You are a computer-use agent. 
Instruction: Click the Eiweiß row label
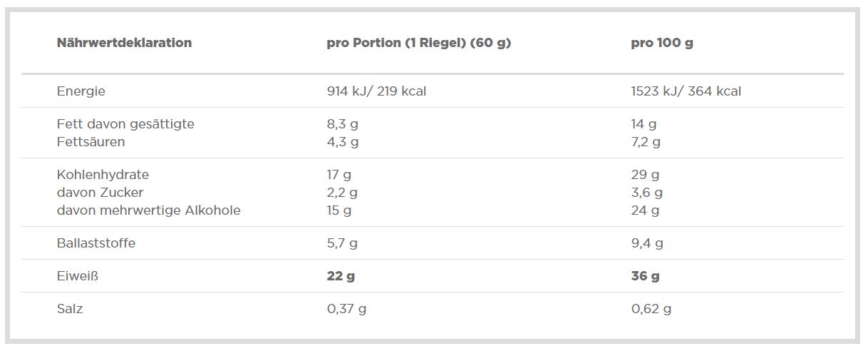pos(77,276)
